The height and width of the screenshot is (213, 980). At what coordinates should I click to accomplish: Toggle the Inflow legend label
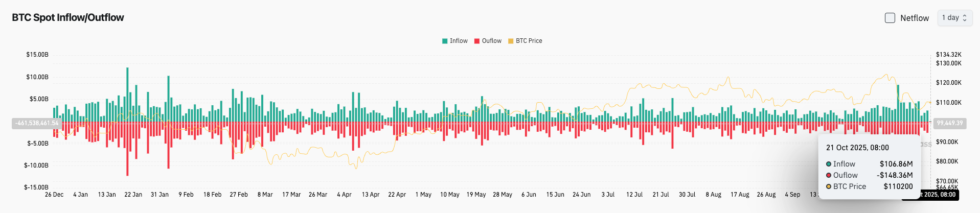click(459, 41)
